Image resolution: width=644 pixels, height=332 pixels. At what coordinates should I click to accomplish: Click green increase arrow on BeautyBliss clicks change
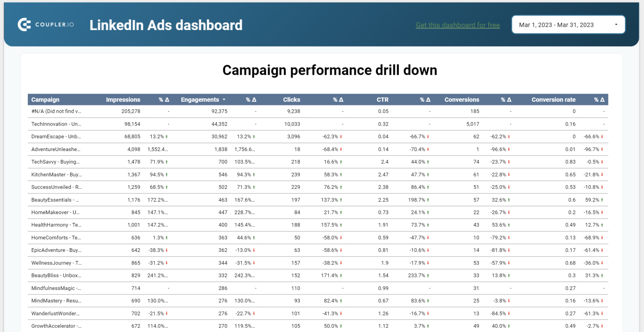tap(341, 275)
